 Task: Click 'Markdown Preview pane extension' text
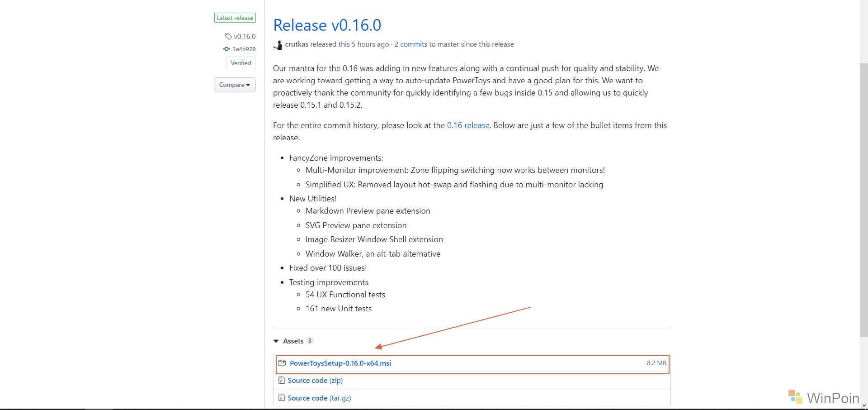coord(368,211)
